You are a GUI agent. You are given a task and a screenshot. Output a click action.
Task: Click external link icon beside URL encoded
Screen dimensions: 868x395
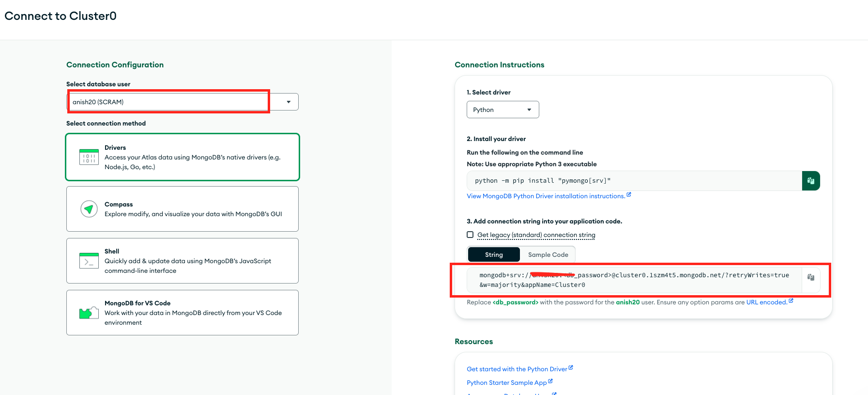point(791,301)
